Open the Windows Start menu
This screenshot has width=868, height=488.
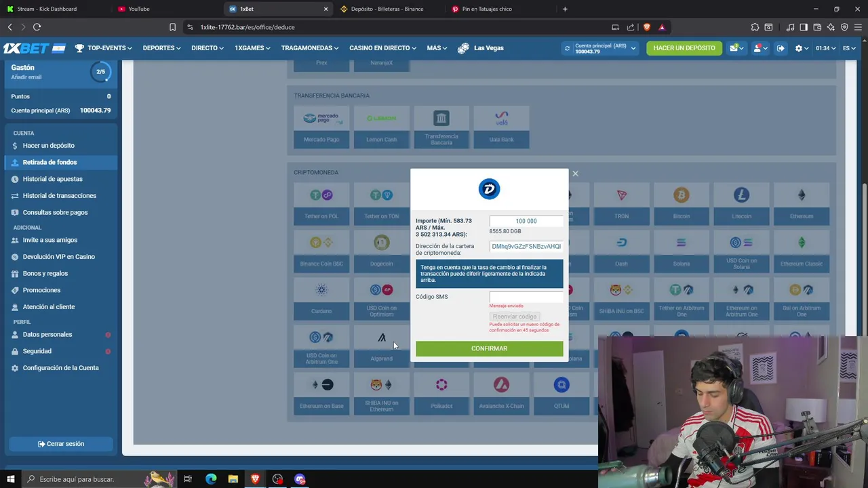click(x=10, y=479)
